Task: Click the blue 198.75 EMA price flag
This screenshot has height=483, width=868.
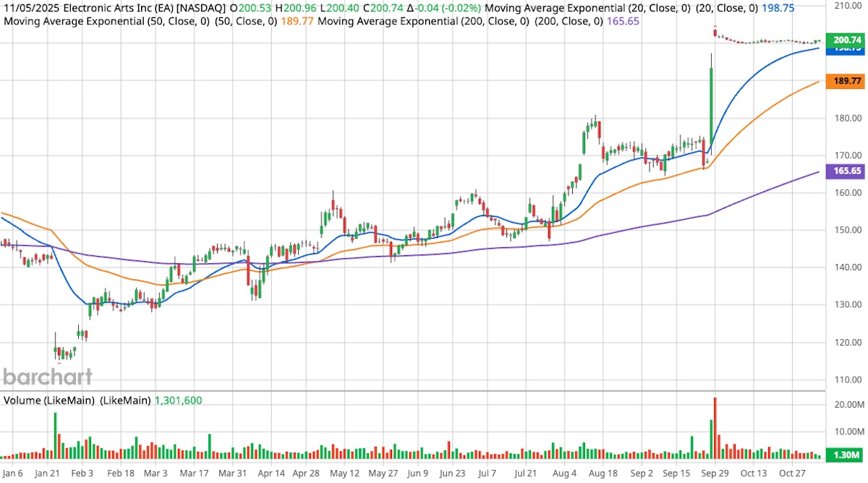Action: click(845, 52)
